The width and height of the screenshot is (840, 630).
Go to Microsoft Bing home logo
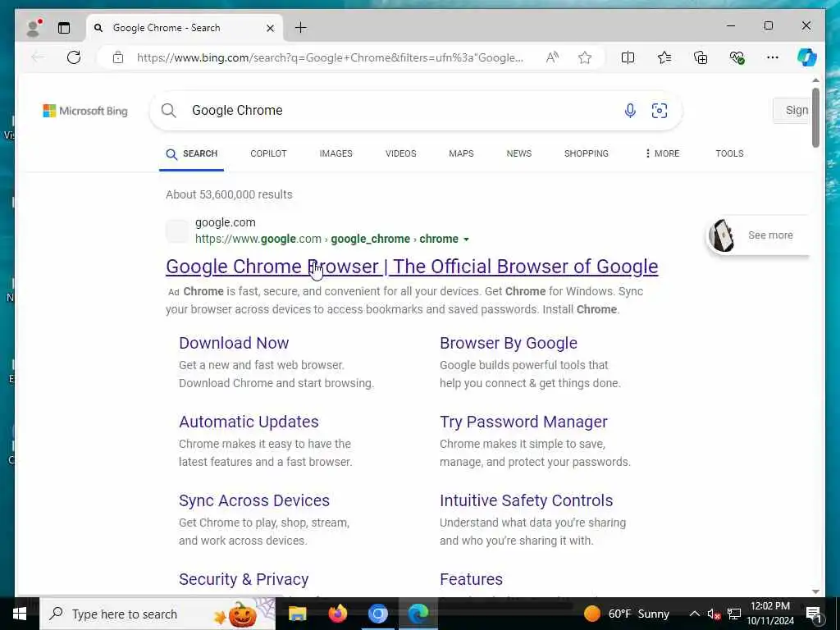(x=85, y=111)
